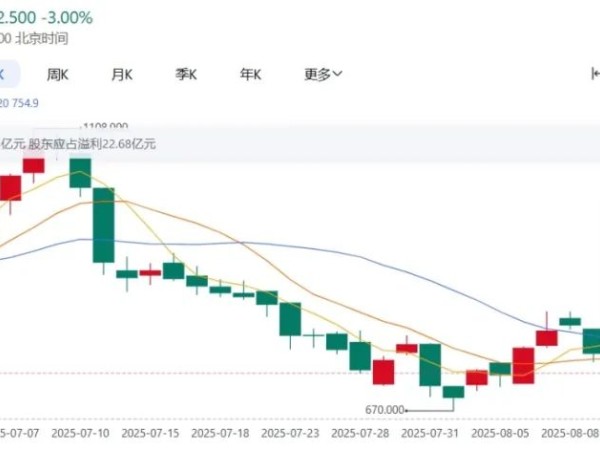Select the 2025-08-05 date label

coord(500,433)
